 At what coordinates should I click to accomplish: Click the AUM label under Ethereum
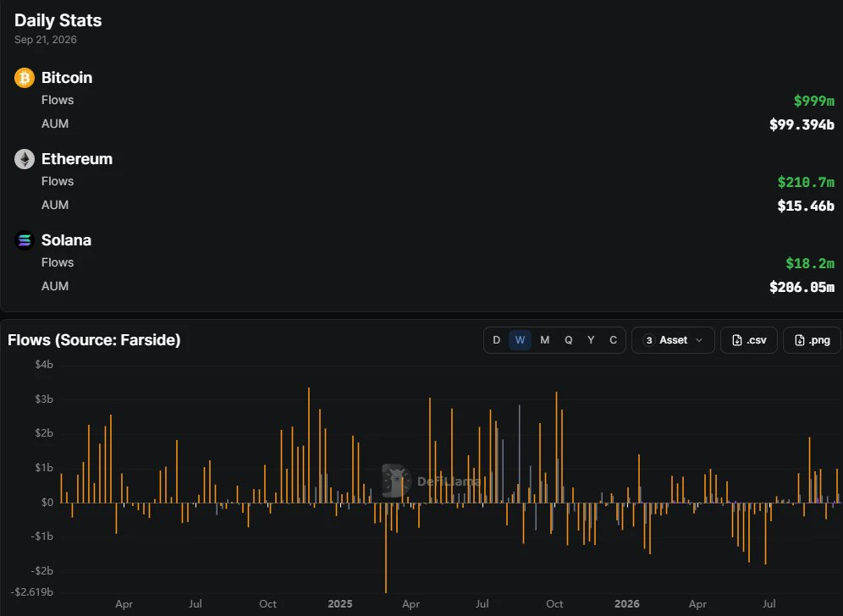point(55,205)
